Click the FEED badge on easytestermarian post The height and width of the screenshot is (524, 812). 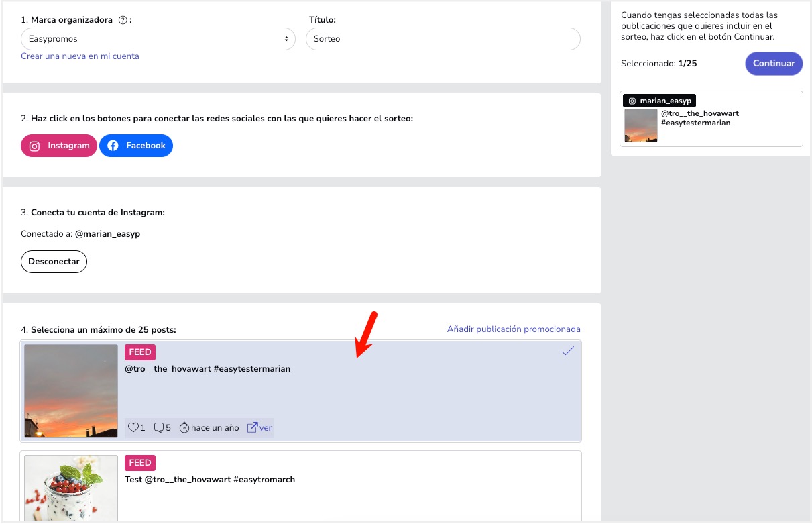pos(140,352)
